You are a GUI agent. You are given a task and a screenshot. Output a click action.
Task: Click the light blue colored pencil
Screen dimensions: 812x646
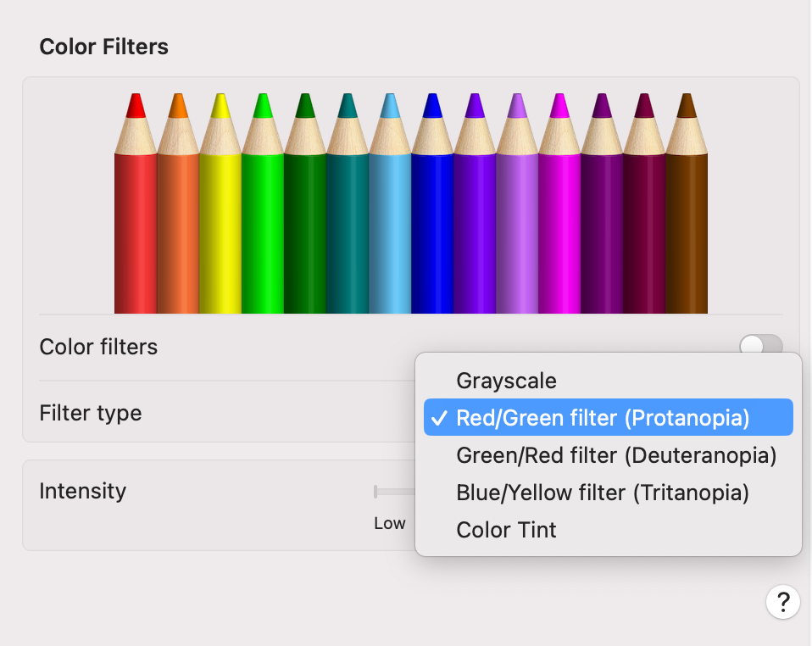tap(390, 229)
